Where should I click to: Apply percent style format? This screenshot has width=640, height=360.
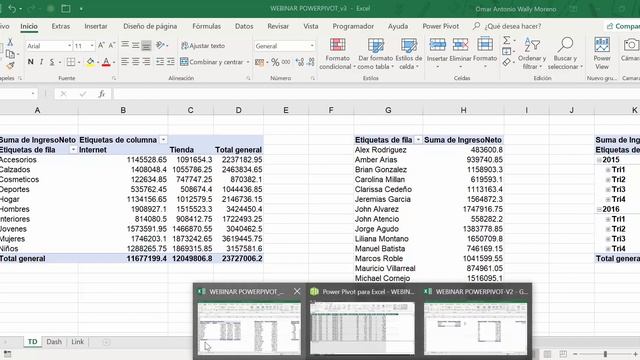(x=276, y=62)
